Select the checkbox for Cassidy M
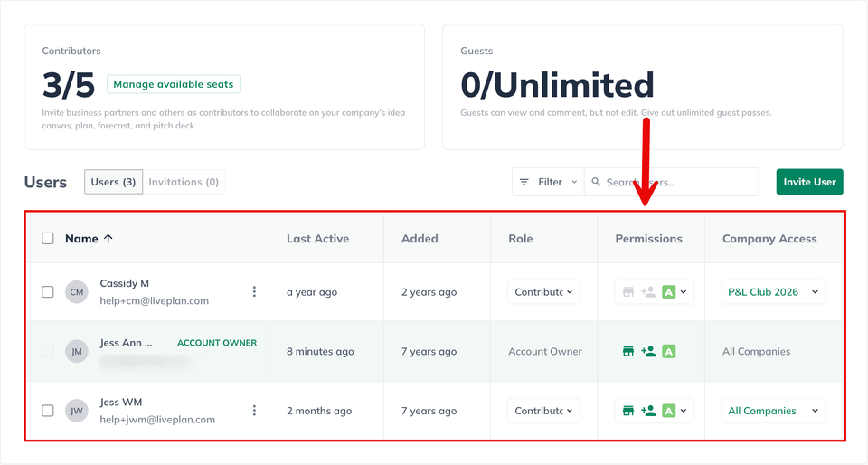The image size is (868, 465). 48,291
